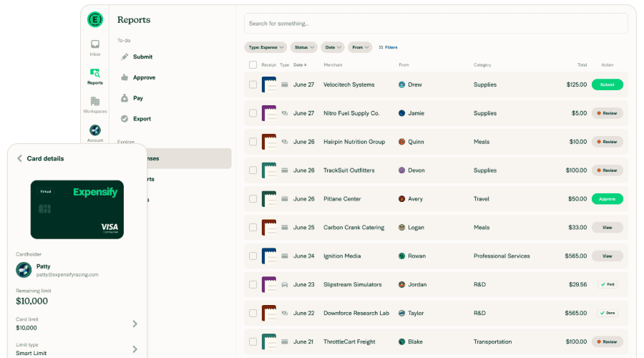Click Drew's avatar icon

pos(402,84)
